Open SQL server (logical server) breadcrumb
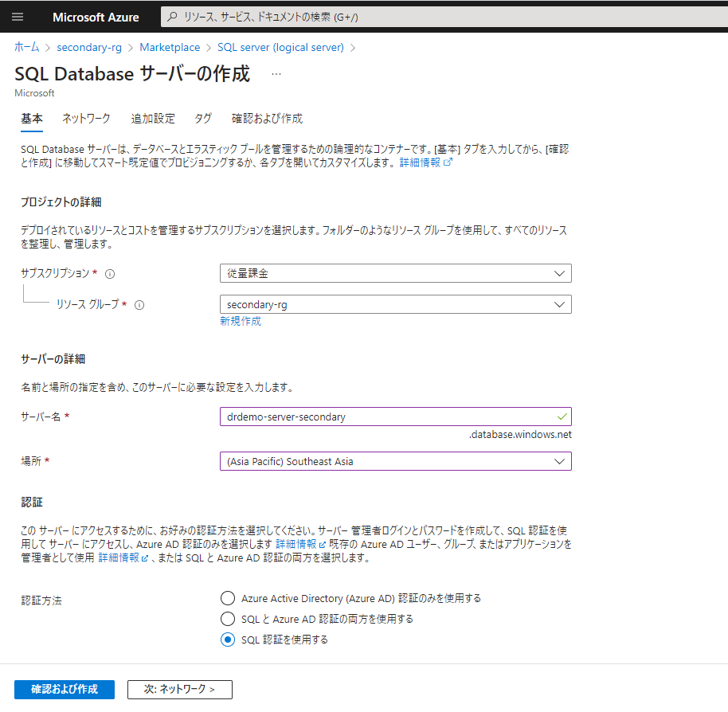Screen dimensions: 728x712 [x=280, y=47]
